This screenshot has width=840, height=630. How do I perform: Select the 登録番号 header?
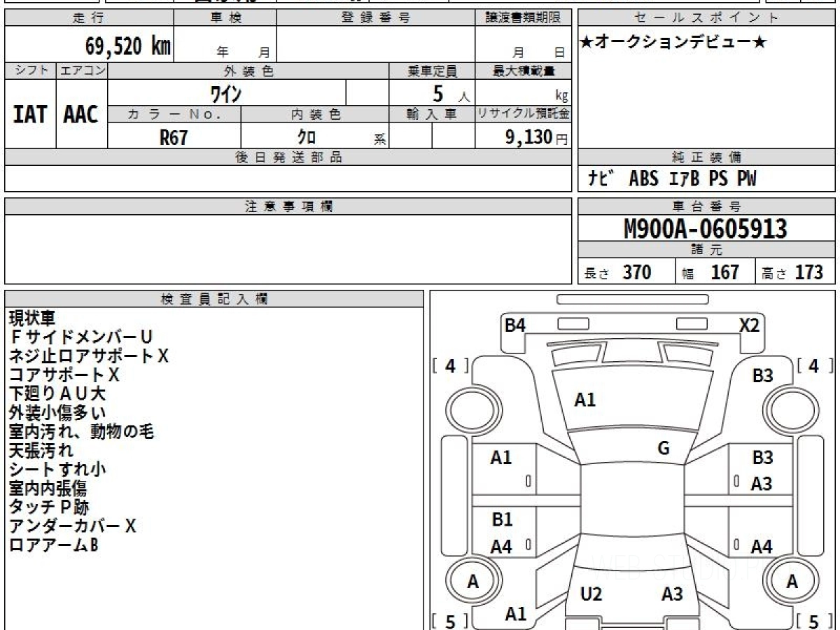point(376,17)
